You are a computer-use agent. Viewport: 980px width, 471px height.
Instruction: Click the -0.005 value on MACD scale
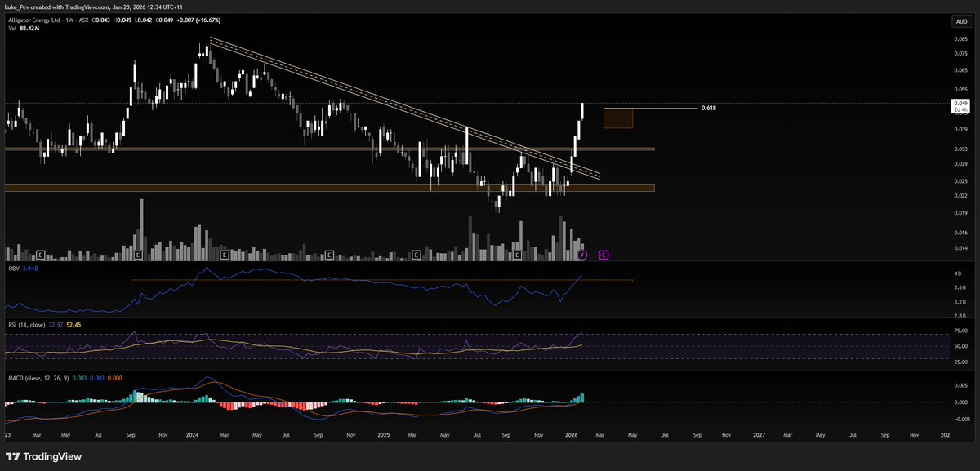pos(960,419)
